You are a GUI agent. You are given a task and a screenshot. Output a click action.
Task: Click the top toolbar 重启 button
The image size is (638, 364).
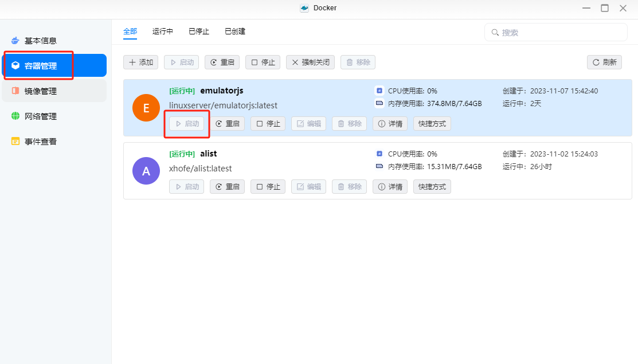(x=222, y=62)
